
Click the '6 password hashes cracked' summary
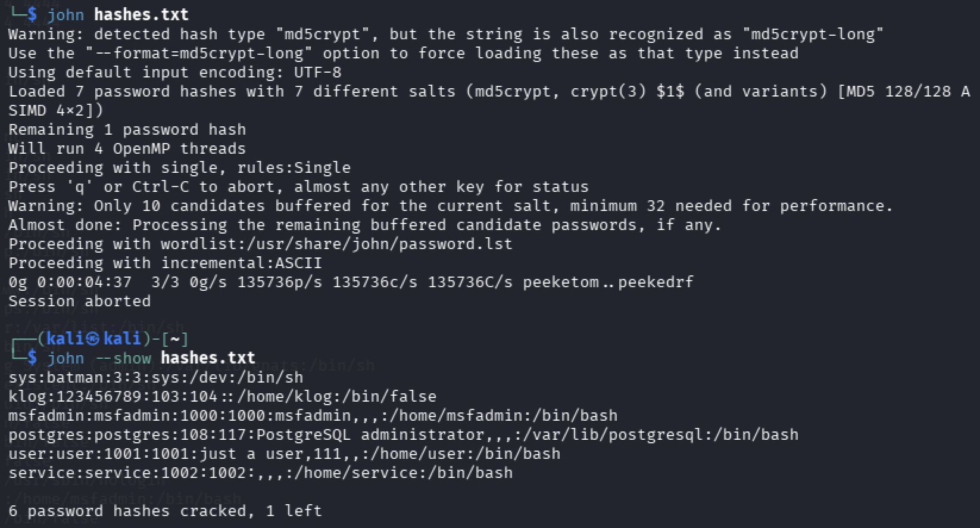coord(166,511)
